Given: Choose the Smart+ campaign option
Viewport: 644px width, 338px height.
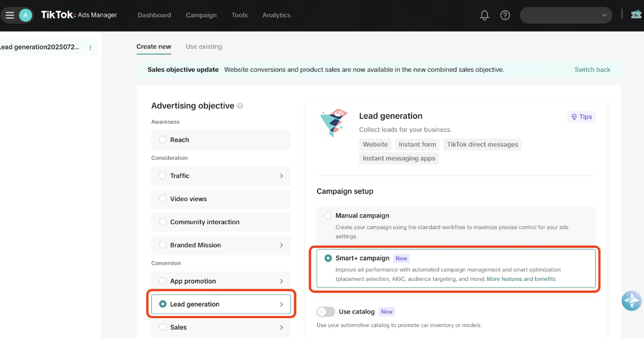Looking at the screenshot, I should point(456,268).
